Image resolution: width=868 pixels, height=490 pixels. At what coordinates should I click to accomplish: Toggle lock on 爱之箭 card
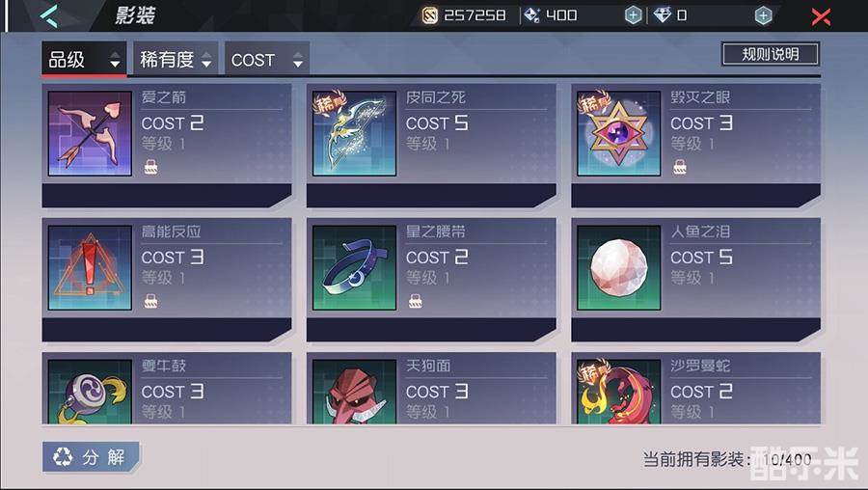[150, 167]
